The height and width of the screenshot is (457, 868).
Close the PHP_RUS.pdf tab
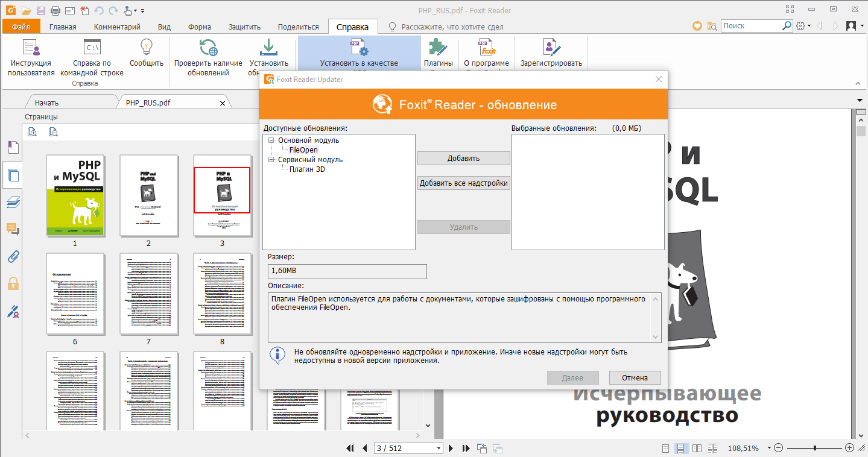[223, 103]
